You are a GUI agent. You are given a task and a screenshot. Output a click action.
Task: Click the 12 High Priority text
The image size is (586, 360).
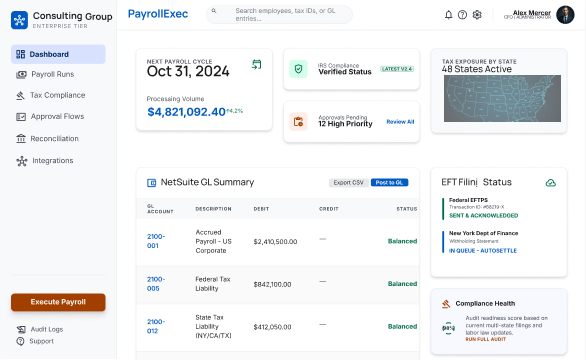coord(345,124)
